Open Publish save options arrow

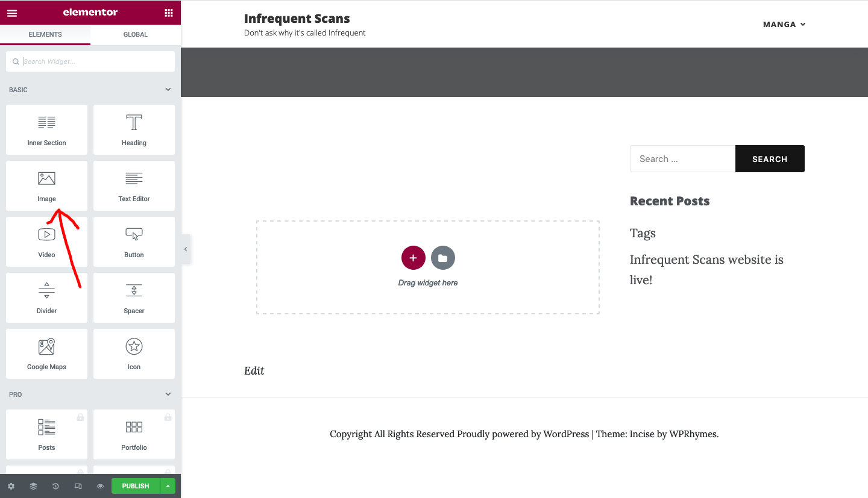168,486
